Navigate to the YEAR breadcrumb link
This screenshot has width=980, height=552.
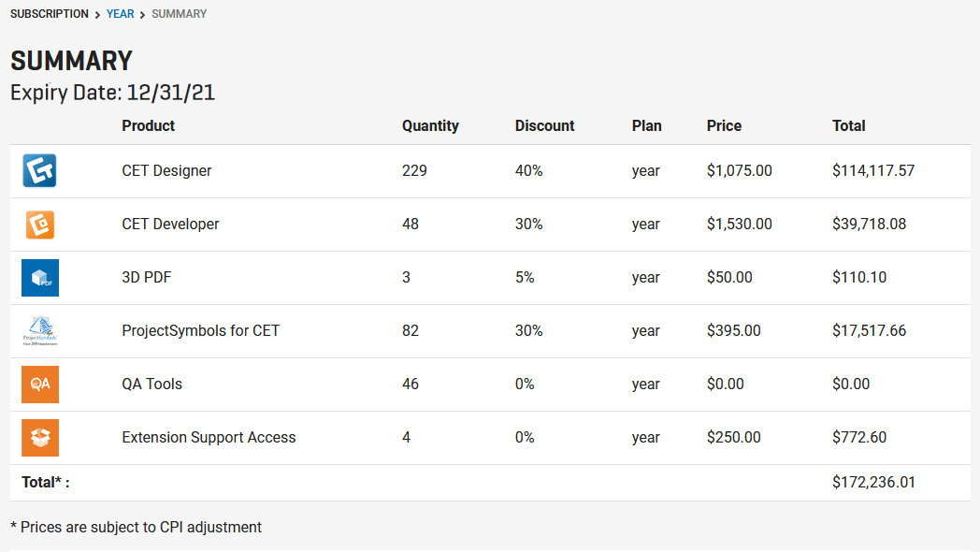point(120,13)
